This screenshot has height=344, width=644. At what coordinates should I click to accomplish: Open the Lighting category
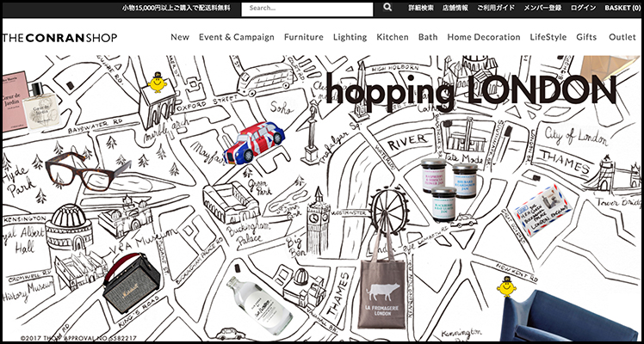(350, 37)
